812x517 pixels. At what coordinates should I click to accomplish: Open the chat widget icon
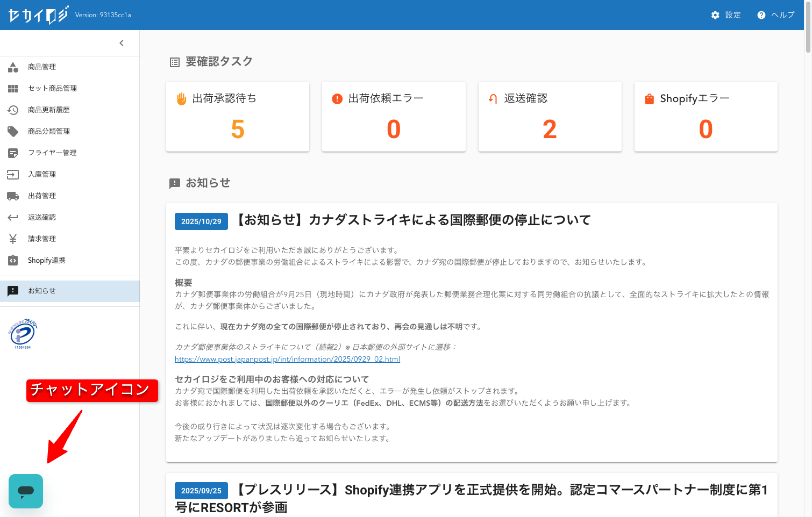click(x=26, y=491)
